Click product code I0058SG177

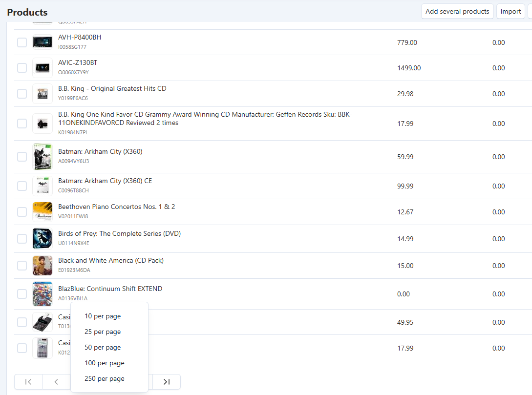pyautogui.click(x=72, y=47)
